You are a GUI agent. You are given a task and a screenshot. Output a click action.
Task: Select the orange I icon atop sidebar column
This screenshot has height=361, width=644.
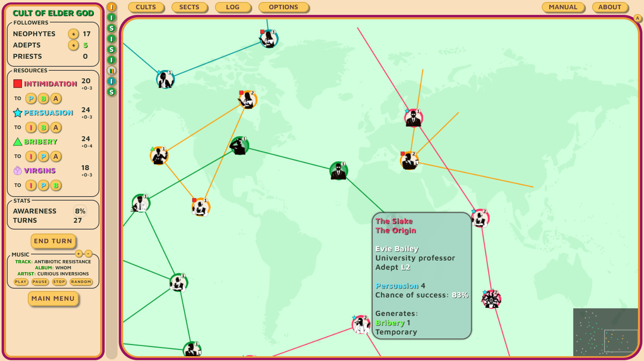pos(111,7)
